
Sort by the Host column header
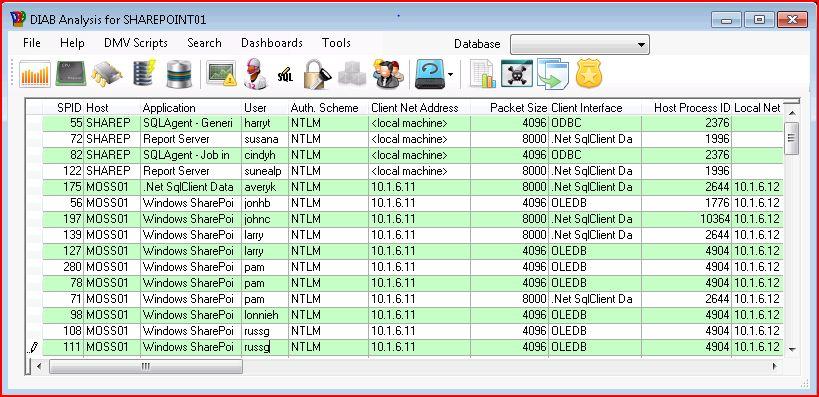pos(112,108)
